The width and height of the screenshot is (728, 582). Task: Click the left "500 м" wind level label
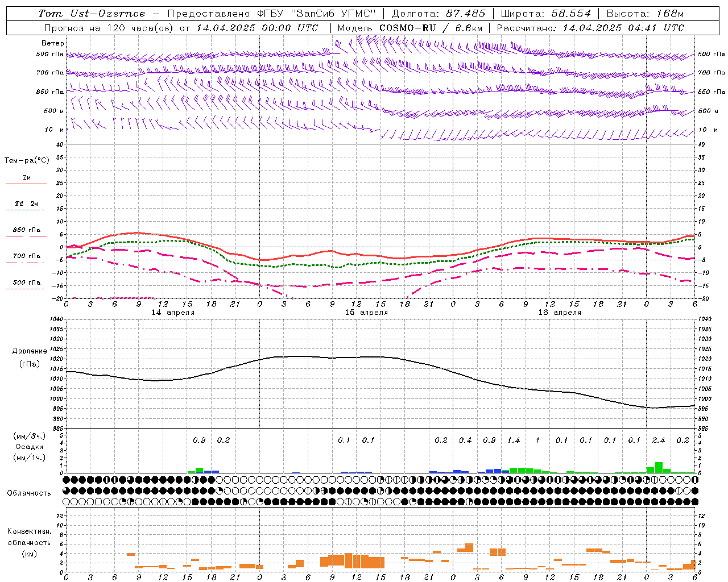point(54,111)
